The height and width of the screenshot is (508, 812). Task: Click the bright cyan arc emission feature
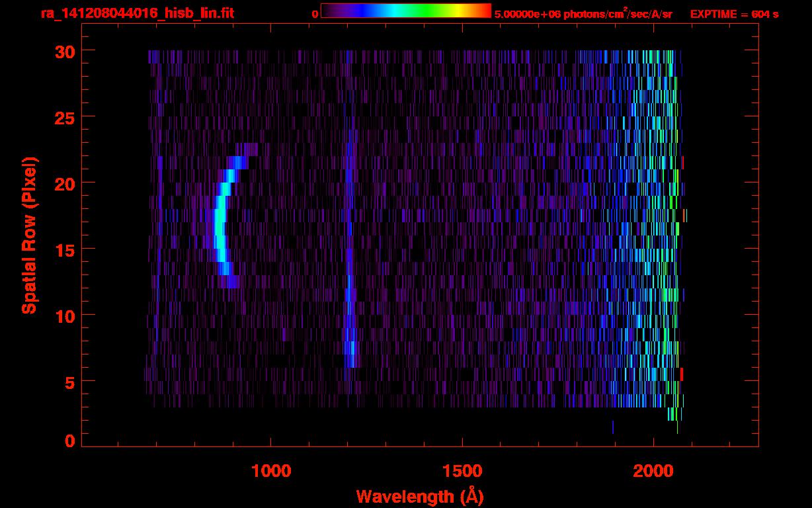pos(220,222)
